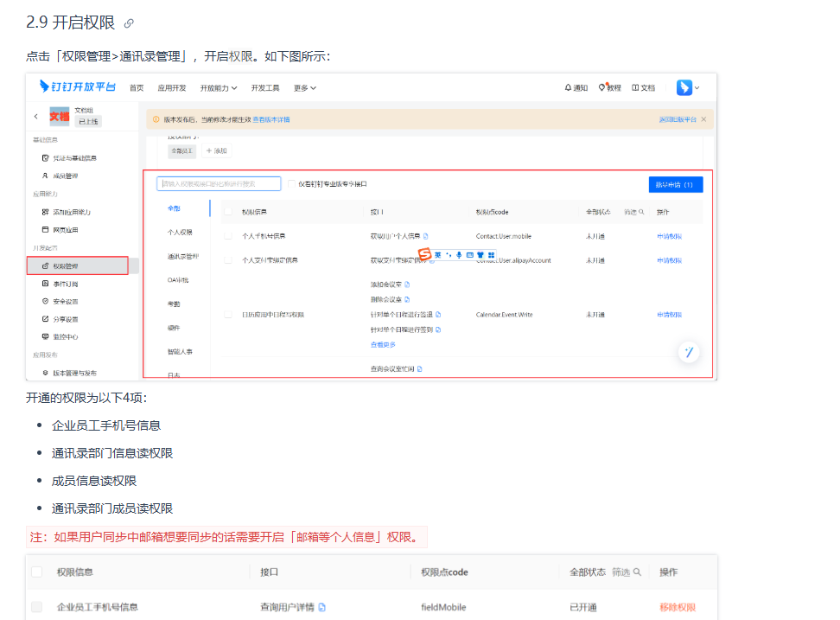The height and width of the screenshot is (620, 840).
Task: Open the 文档 docs icon in top bar
Action: (643, 88)
